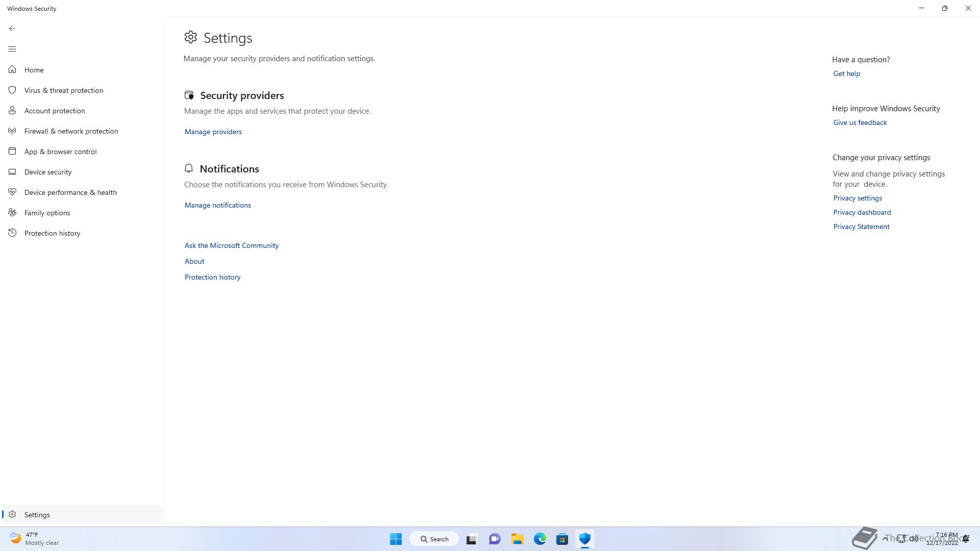Open the weather widget showing 47°F

(x=34, y=539)
